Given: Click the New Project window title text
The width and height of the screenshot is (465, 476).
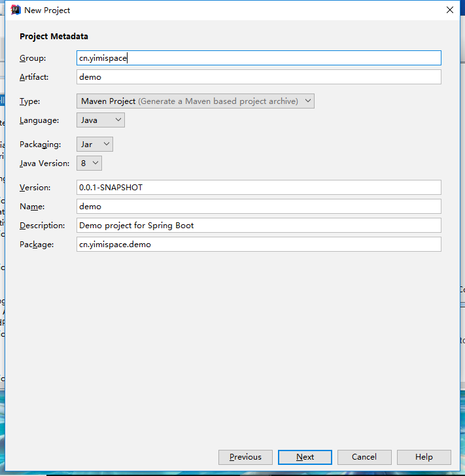Looking at the screenshot, I should [47, 10].
